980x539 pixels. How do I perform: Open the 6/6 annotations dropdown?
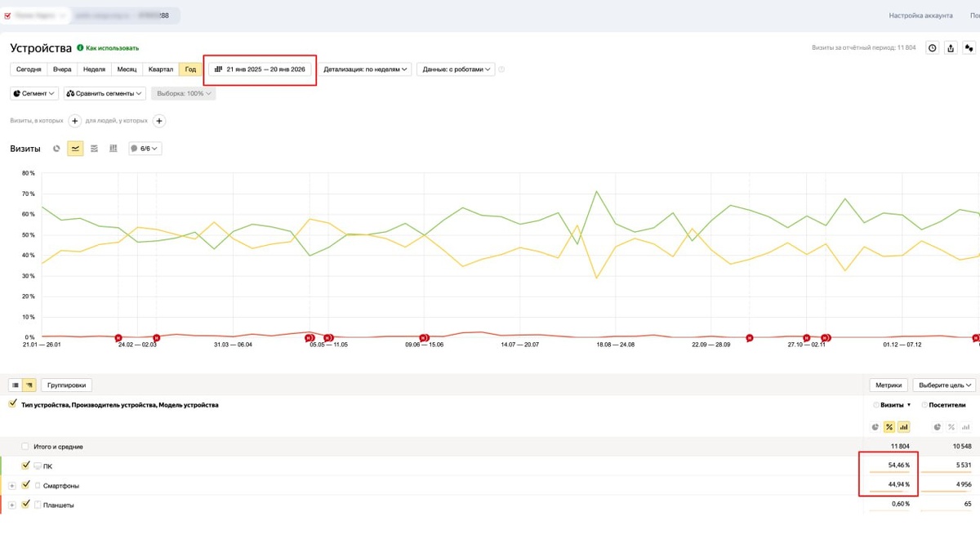[x=145, y=149]
